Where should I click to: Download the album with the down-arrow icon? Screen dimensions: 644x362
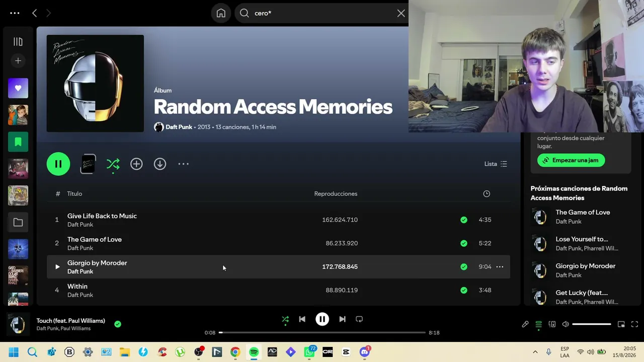[x=160, y=164]
